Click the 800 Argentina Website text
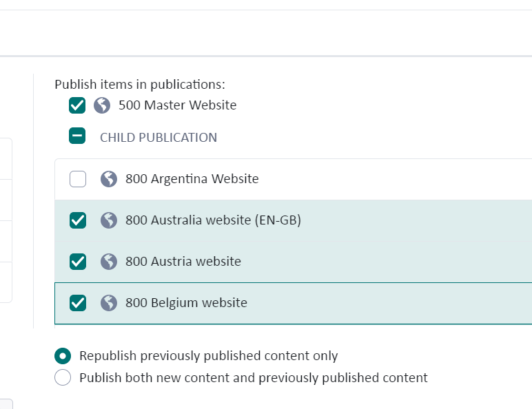Image resolution: width=532 pixels, height=409 pixels. click(192, 179)
